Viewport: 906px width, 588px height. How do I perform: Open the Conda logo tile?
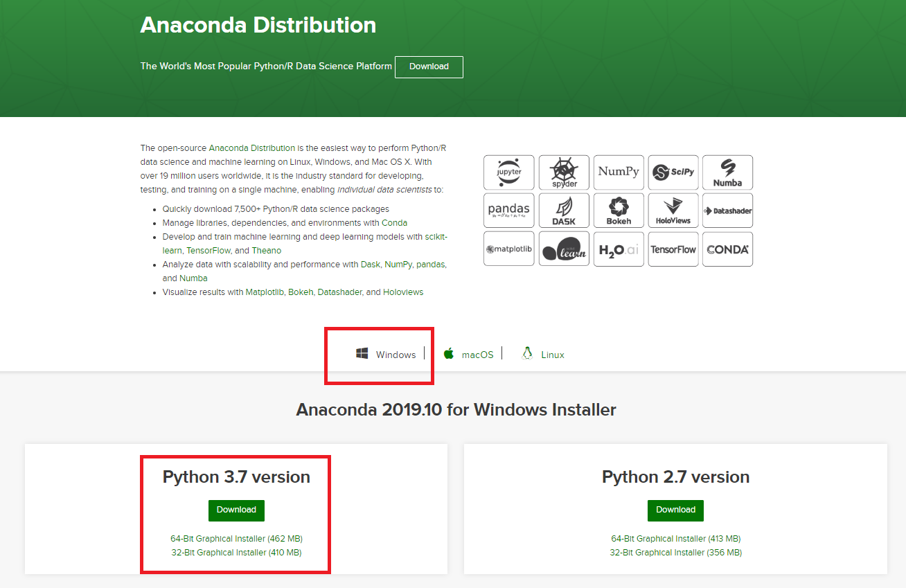(x=727, y=249)
